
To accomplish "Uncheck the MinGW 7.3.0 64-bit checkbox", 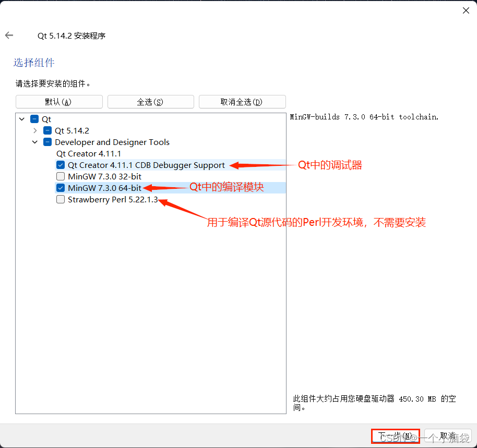I will (x=61, y=188).
